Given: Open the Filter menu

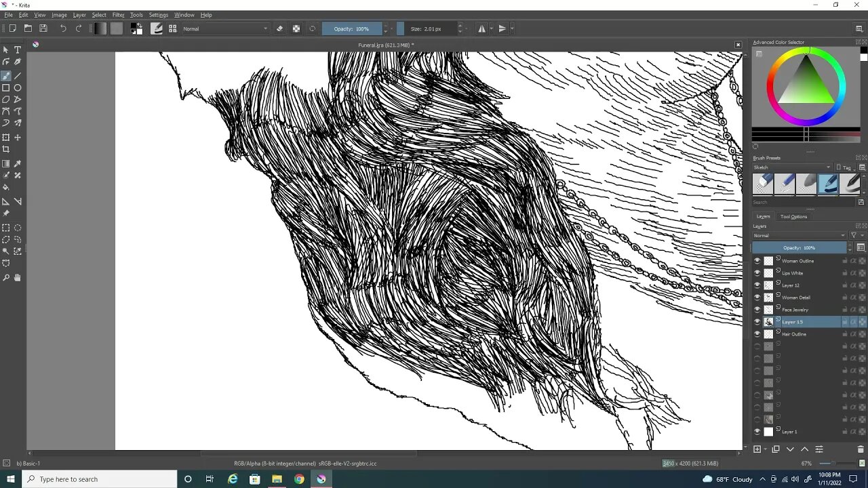Looking at the screenshot, I should coord(118,15).
